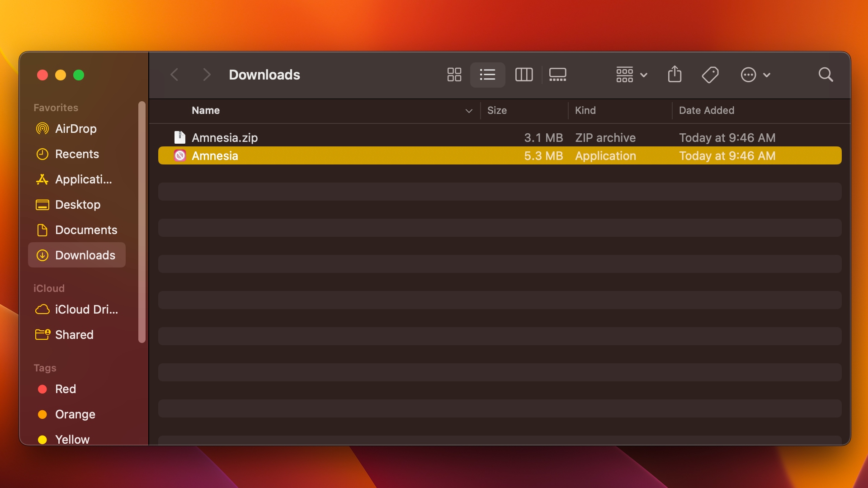Close the Finder window with red button
Screen dimensions: 868x488
42,75
